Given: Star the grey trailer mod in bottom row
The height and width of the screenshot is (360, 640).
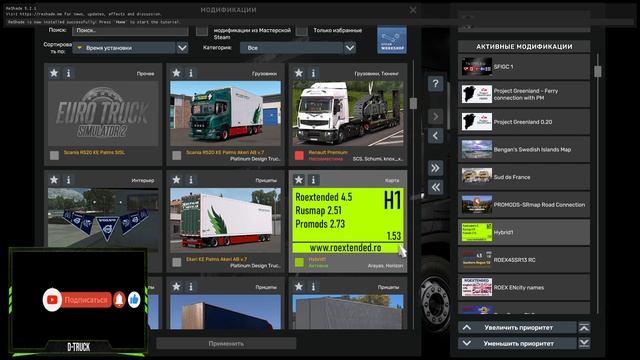Looking at the screenshot, I should [x=299, y=287].
